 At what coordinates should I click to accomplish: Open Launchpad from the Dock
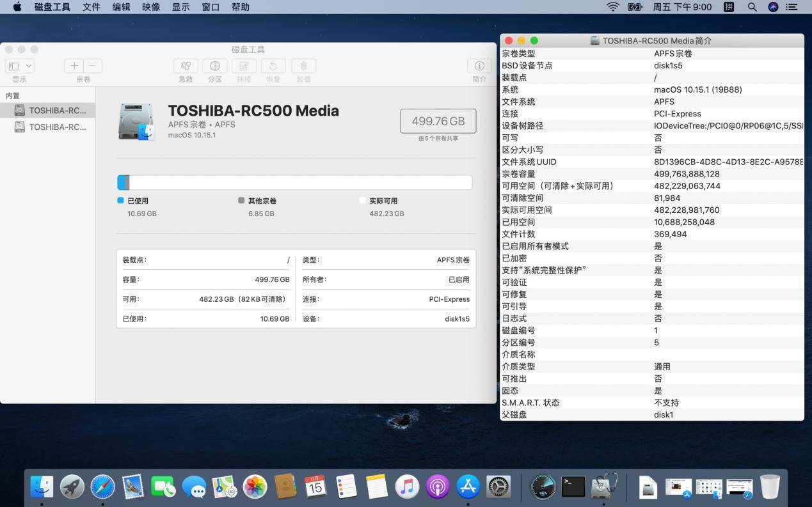[x=71, y=487]
